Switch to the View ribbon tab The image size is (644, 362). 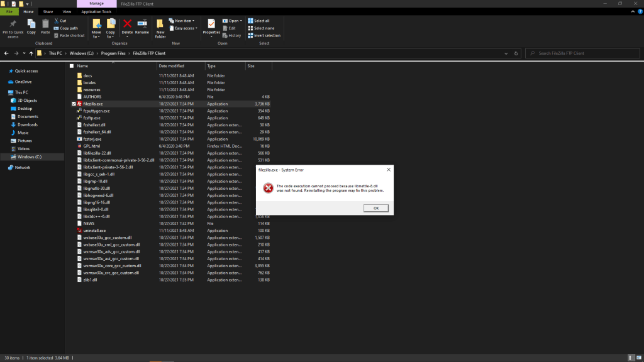[x=67, y=11]
